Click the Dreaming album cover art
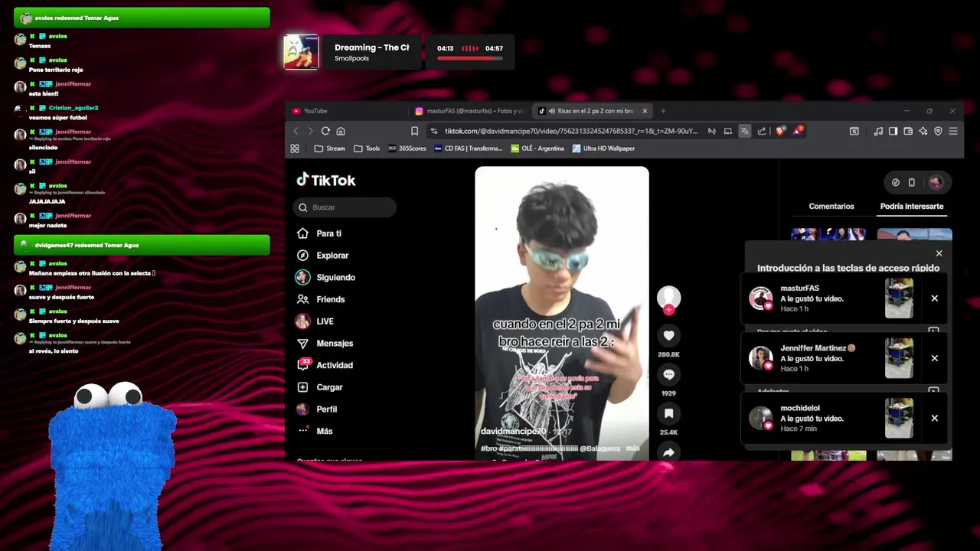 [301, 52]
